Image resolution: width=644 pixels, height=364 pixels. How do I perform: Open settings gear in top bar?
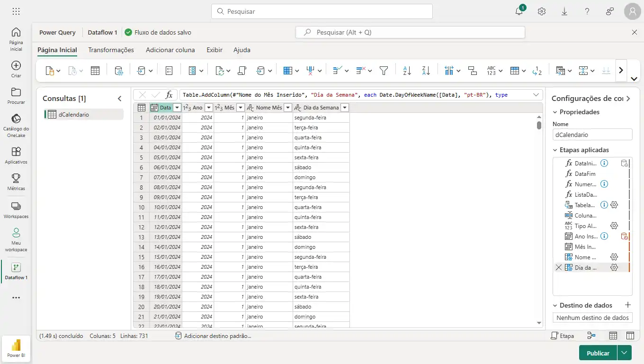[x=542, y=11]
